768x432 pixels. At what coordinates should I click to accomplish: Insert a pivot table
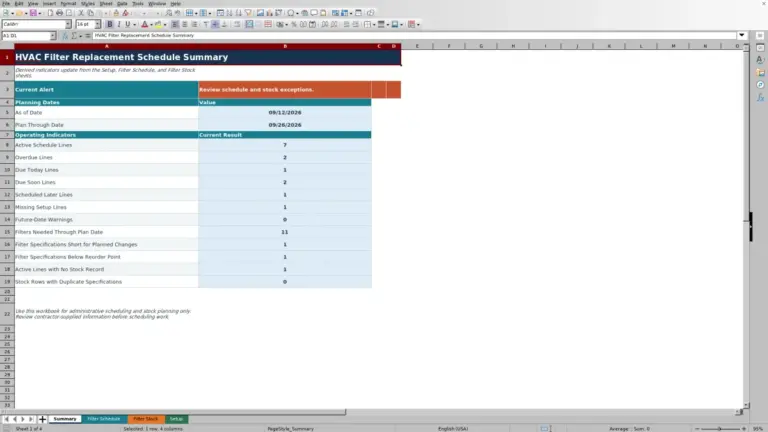(x=279, y=13)
